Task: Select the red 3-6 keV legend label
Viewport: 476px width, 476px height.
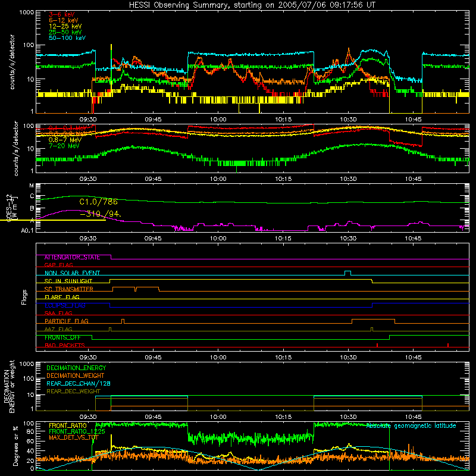Action: point(62,14)
